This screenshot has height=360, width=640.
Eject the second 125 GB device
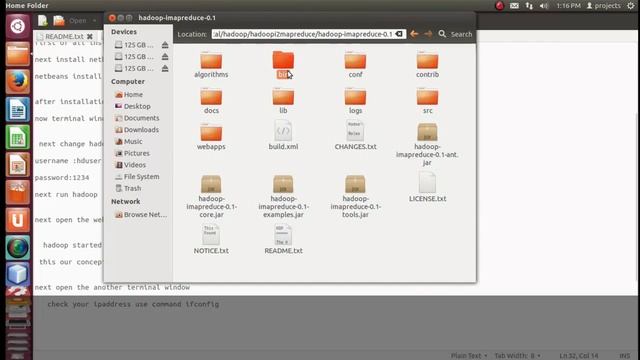click(165, 57)
